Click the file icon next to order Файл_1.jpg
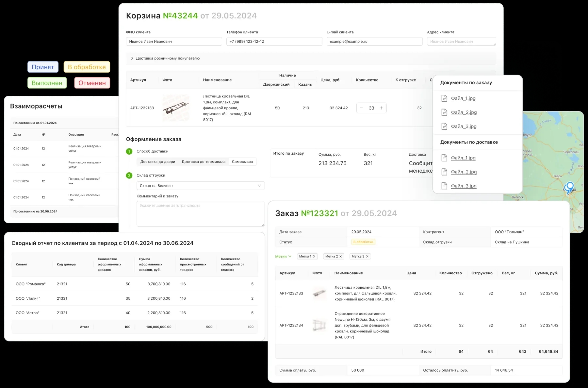 pyautogui.click(x=444, y=98)
